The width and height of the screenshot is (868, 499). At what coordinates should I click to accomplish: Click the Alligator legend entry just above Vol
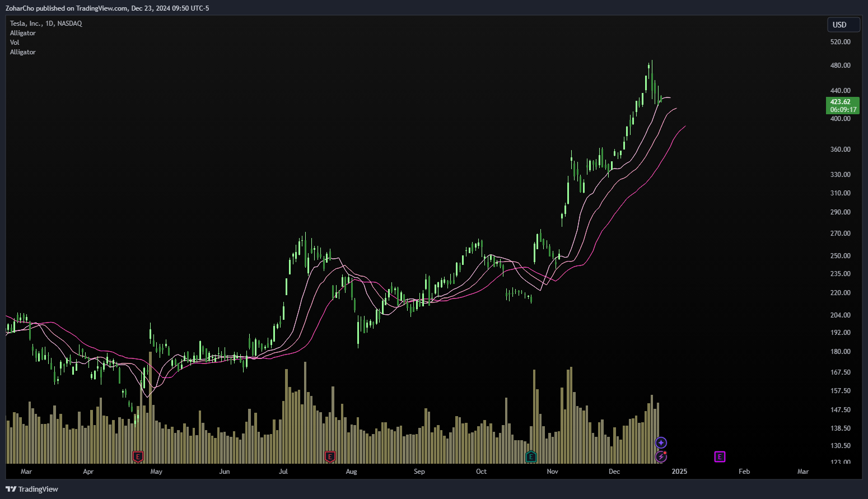point(23,33)
